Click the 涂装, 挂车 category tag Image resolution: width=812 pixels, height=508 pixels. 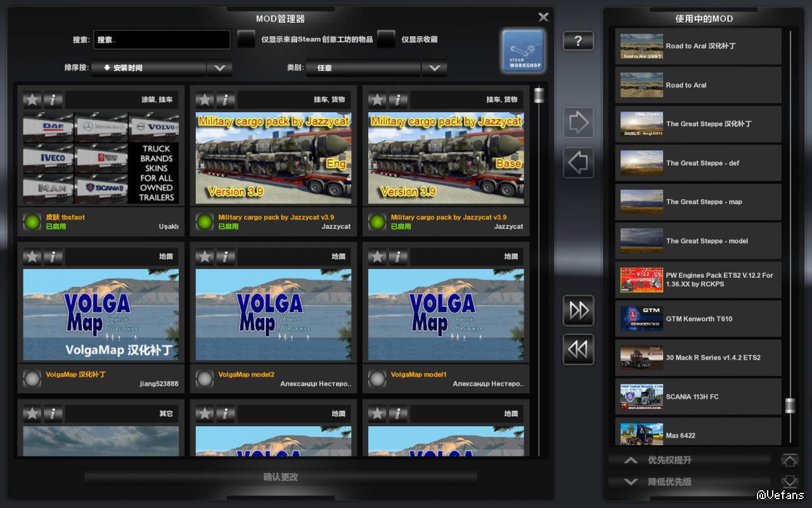click(157, 100)
